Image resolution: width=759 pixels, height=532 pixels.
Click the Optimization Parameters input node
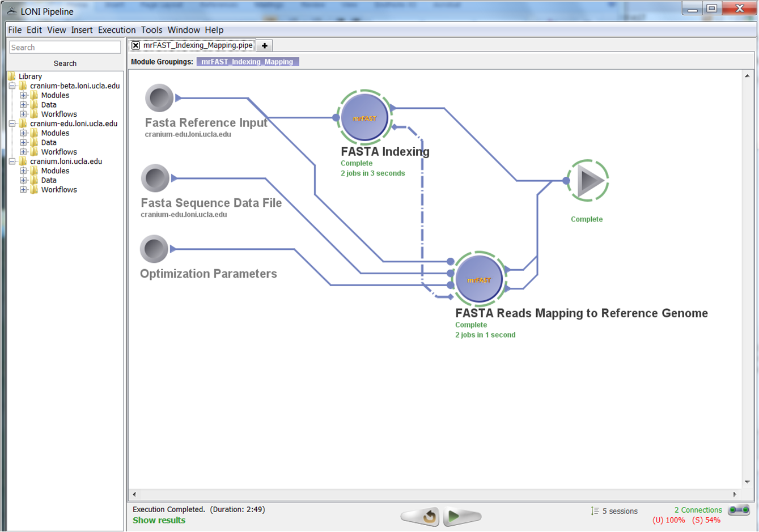click(154, 249)
